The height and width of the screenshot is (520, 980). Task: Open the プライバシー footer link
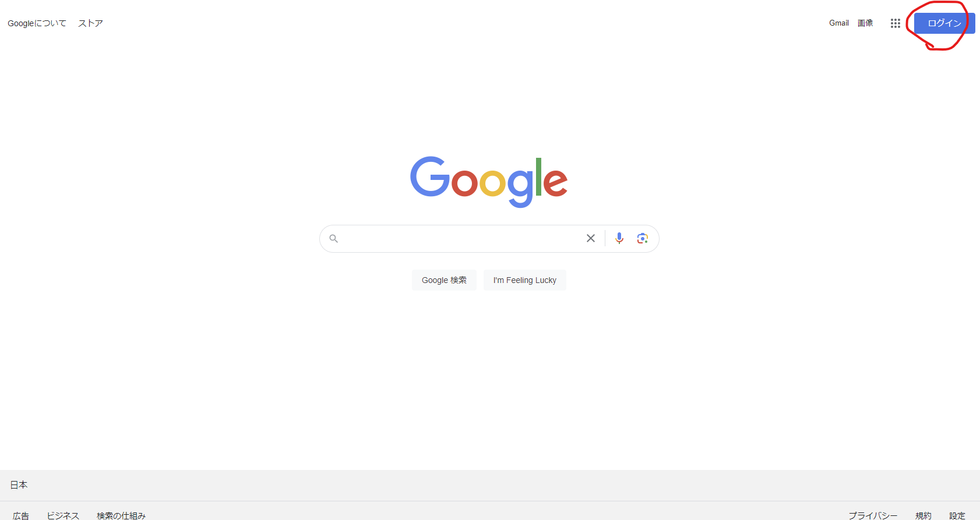tap(873, 516)
